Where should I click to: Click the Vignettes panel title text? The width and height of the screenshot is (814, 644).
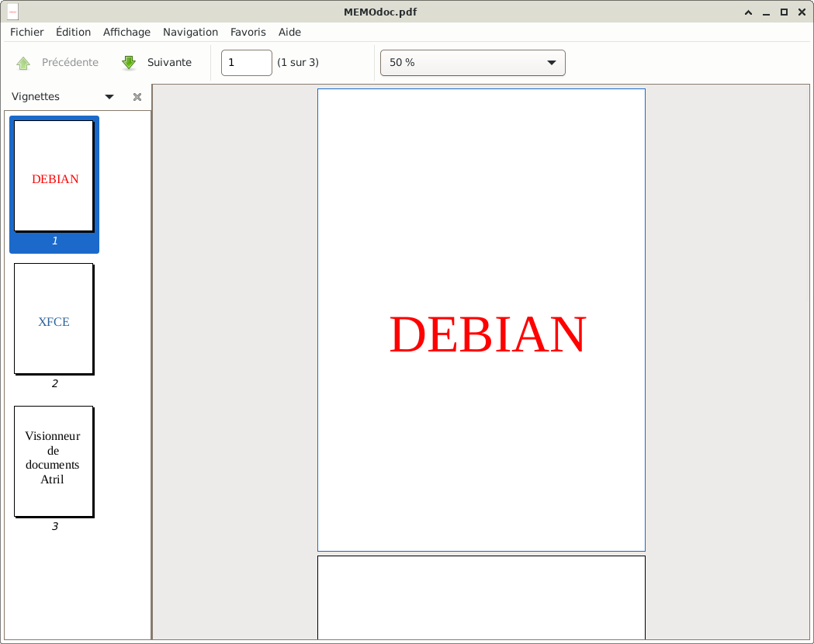(35, 96)
